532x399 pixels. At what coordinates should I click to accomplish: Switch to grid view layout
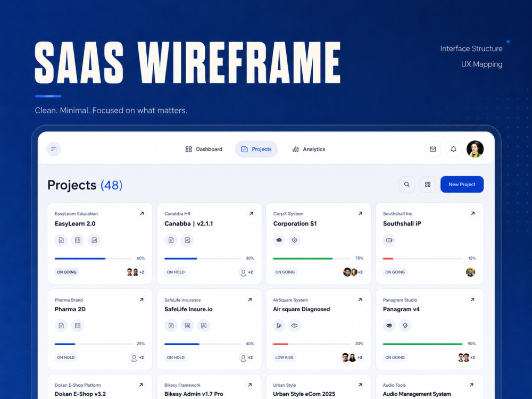pyautogui.click(x=428, y=184)
